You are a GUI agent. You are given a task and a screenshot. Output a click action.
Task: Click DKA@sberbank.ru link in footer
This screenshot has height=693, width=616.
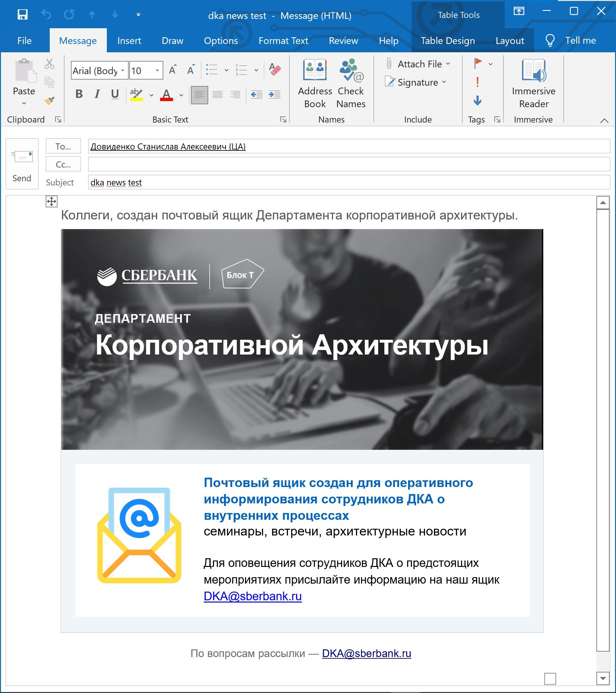(x=366, y=653)
